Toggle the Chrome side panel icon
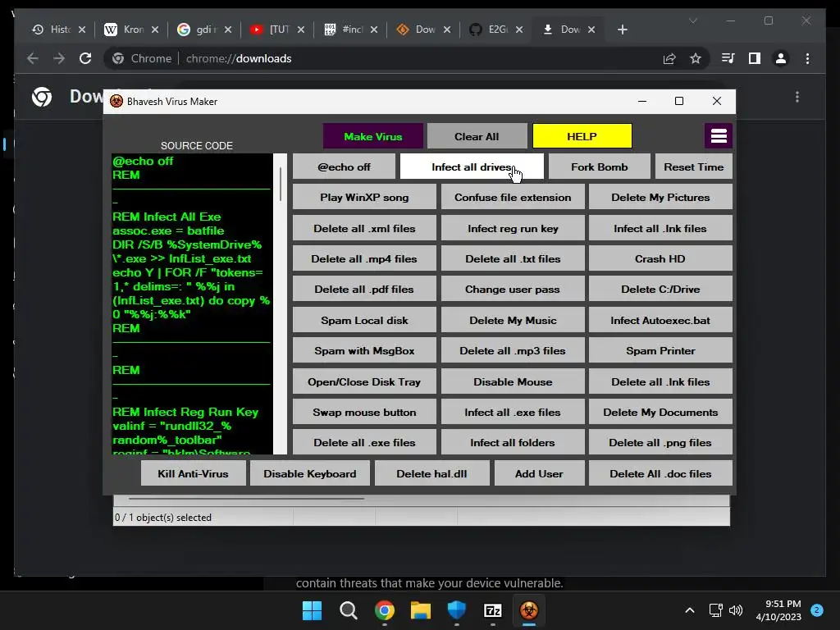The height and width of the screenshot is (630, 840). pos(755,58)
